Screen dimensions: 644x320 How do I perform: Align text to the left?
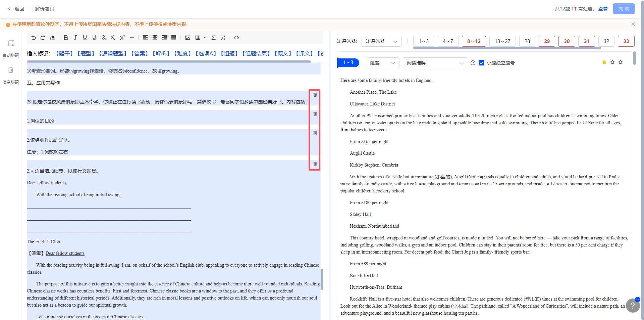coord(146,38)
